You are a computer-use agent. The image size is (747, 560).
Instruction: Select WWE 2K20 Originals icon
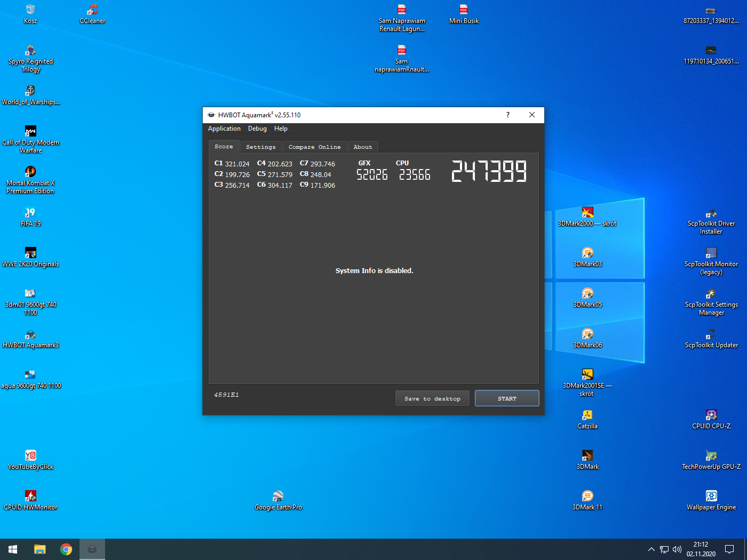point(30,257)
